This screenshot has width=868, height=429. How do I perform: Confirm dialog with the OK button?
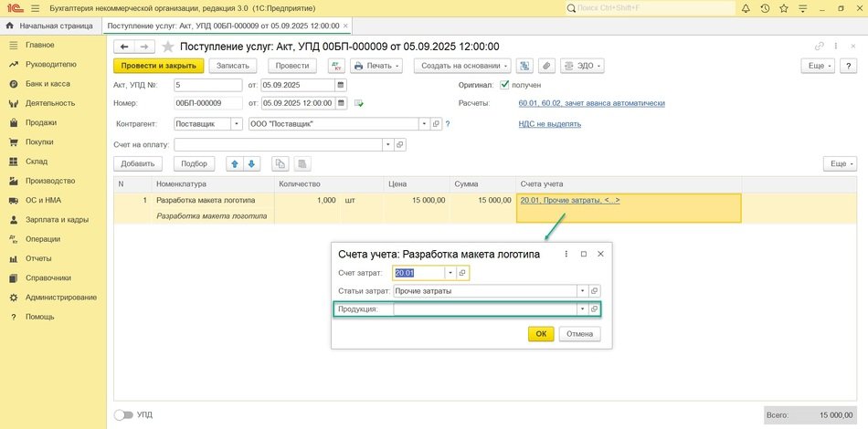[541, 334]
